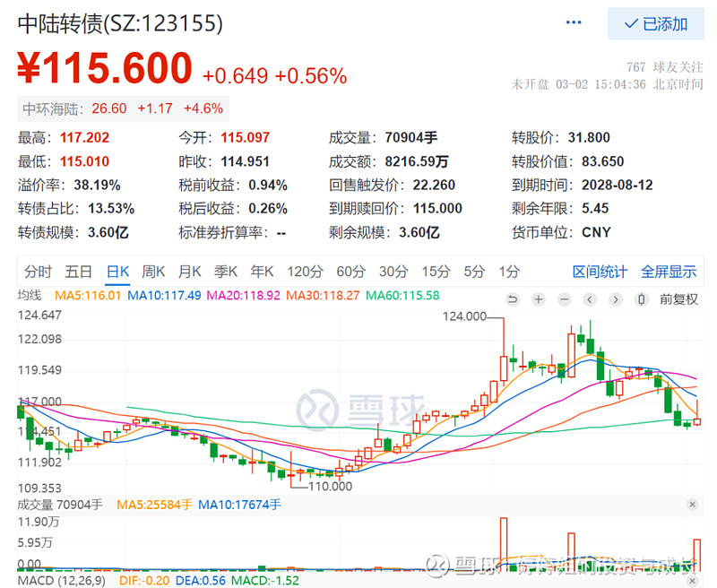The image size is (717, 588).
Task: Click the 成交额 value 8216.59万
Action: tap(417, 161)
